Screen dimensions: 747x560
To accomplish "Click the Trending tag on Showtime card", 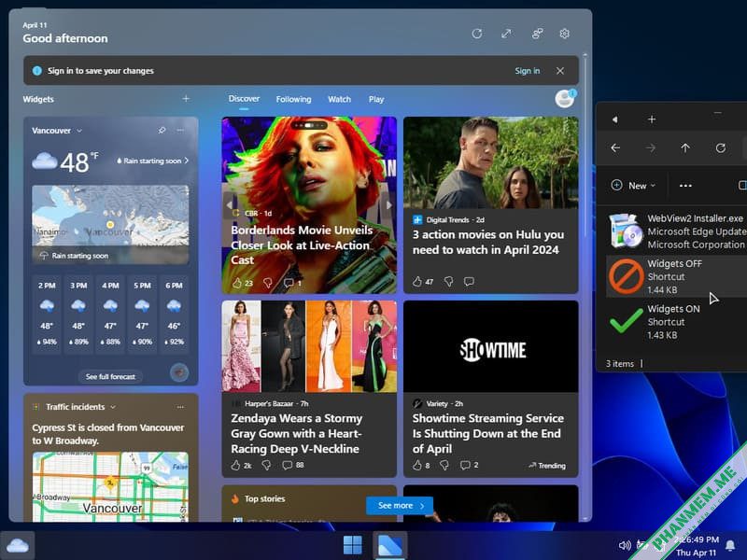I will 547,465.
